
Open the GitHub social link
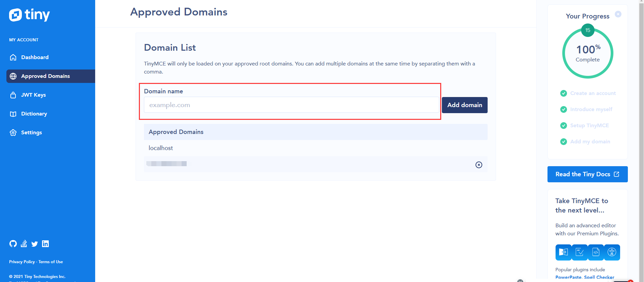coord(13,244)
